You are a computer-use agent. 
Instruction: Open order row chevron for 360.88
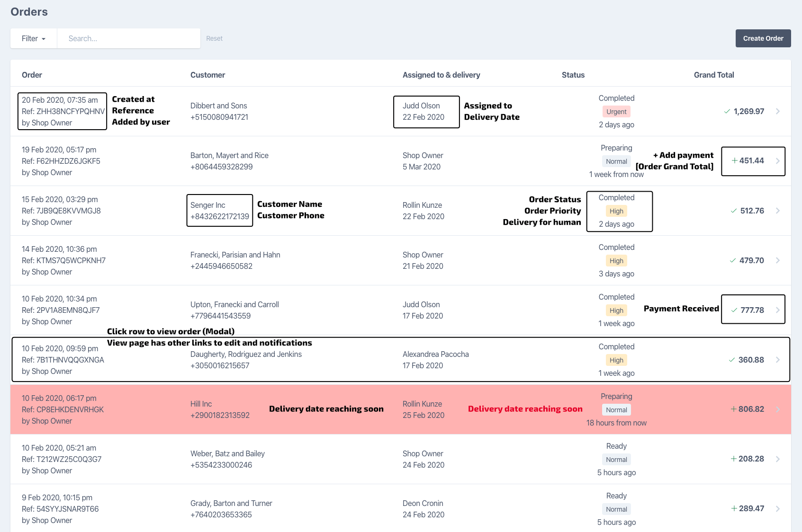[x=778, y=360]
